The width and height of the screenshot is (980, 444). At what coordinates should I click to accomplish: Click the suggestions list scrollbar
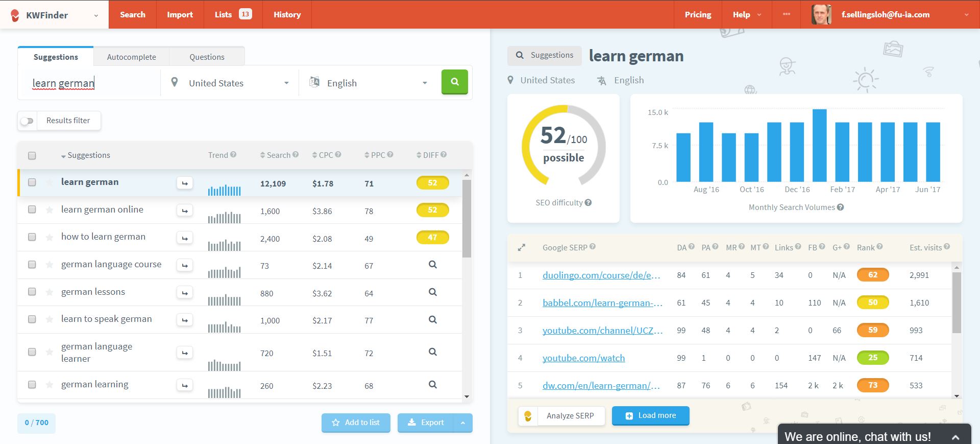click(467, 219)
